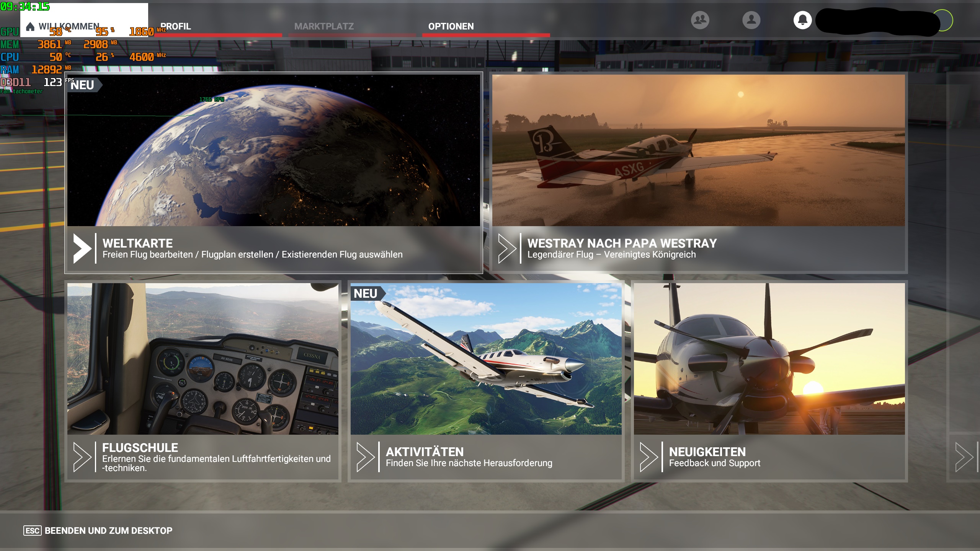Open the multiplayer group icon

click(x=700, y=20)
